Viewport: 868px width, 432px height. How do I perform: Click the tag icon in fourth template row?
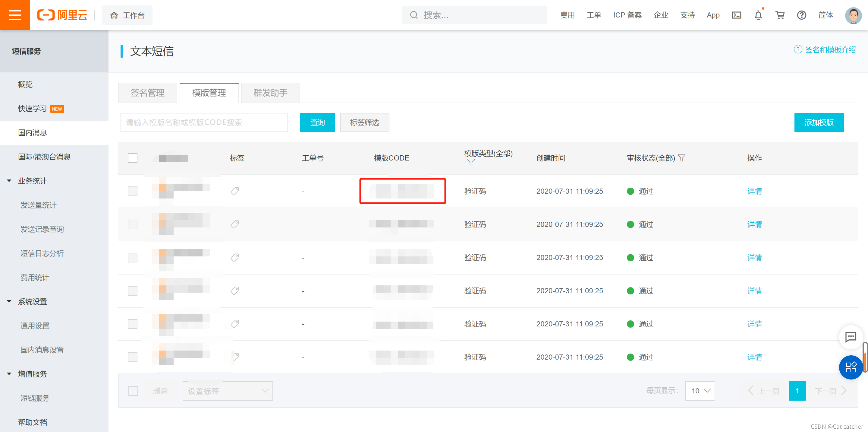(x=235, y=291)
